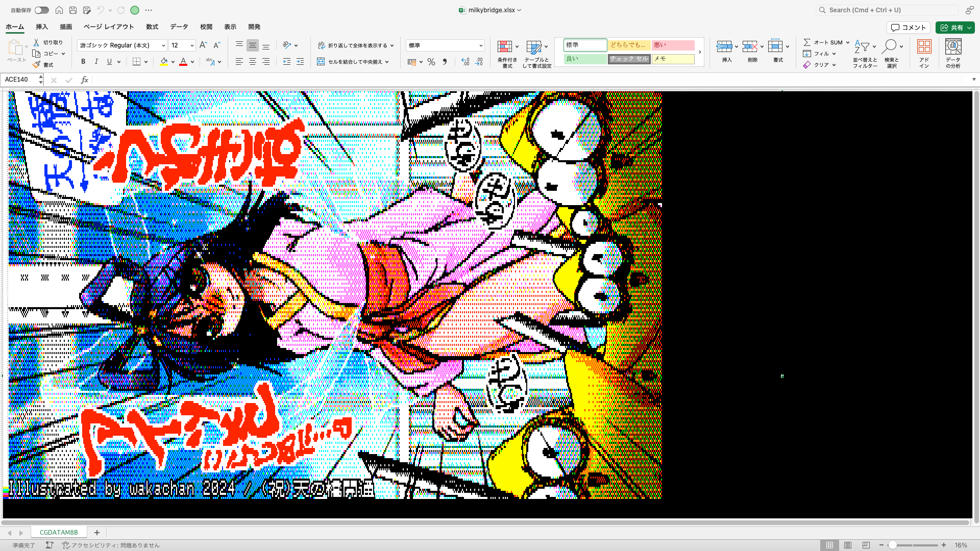Click the コメント button
Screen dimensions: 980x551
coord(909,28)
